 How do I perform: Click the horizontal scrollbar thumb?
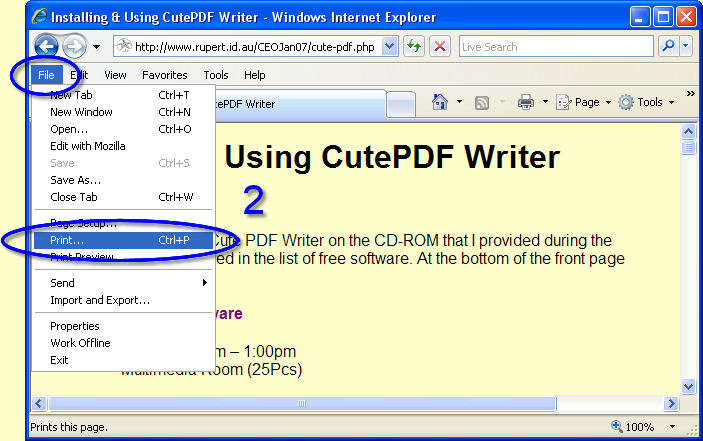coord(302,403)
